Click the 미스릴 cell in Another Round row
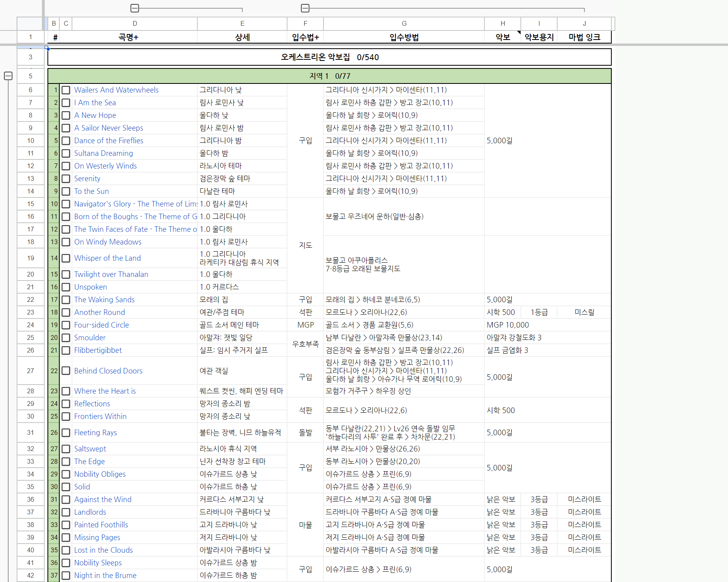 tap(584, 312)
